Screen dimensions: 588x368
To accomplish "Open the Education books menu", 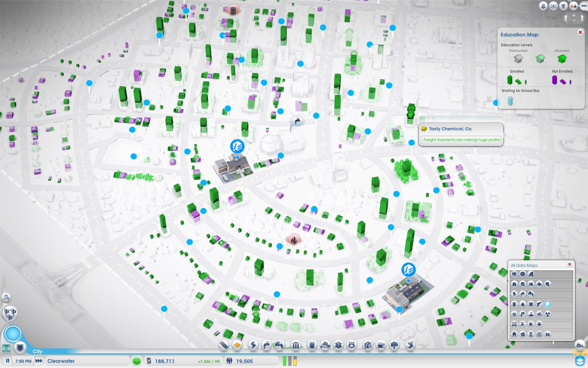I will click(367, 345).
